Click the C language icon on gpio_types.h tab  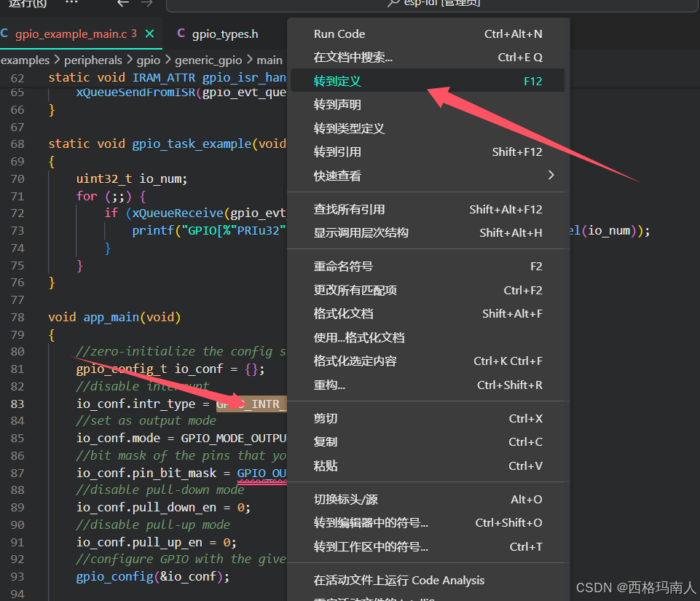180,34
